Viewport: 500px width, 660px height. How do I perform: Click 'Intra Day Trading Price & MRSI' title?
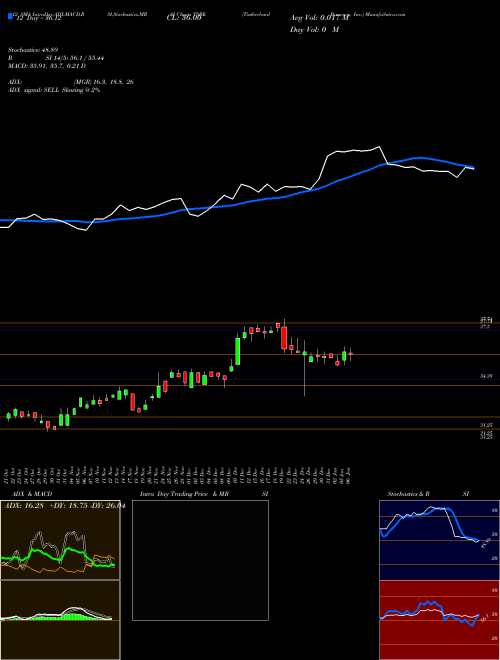[x=204, y=494]
